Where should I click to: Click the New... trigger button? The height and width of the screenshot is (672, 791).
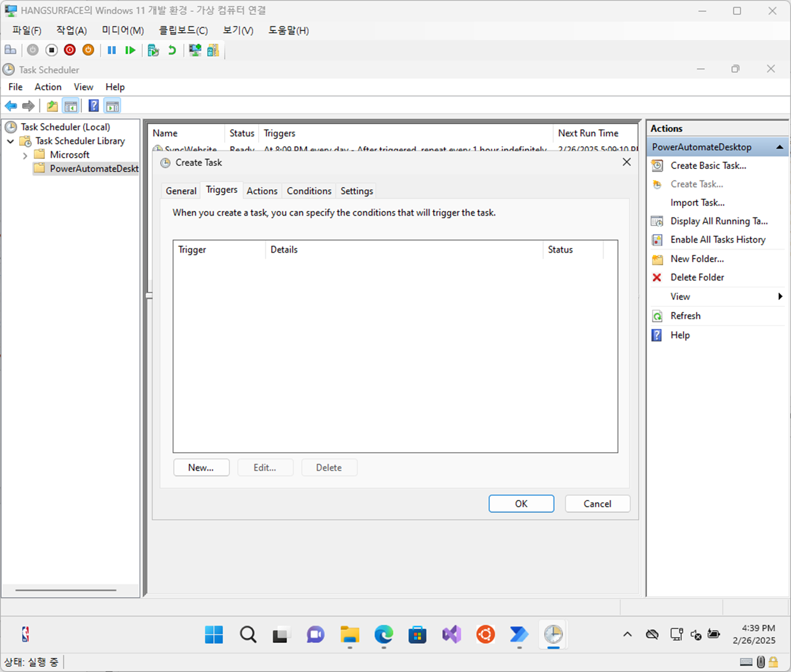201,468
